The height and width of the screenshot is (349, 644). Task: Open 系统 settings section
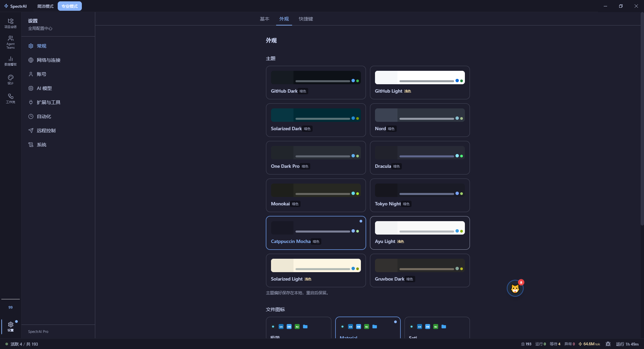coord(58,145)
